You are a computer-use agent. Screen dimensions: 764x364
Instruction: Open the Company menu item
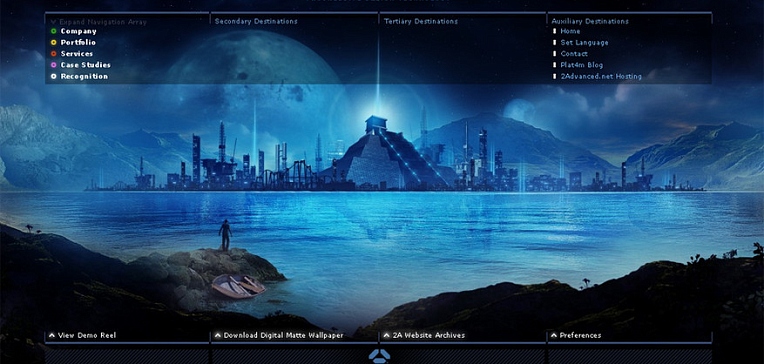pos(78,31)
